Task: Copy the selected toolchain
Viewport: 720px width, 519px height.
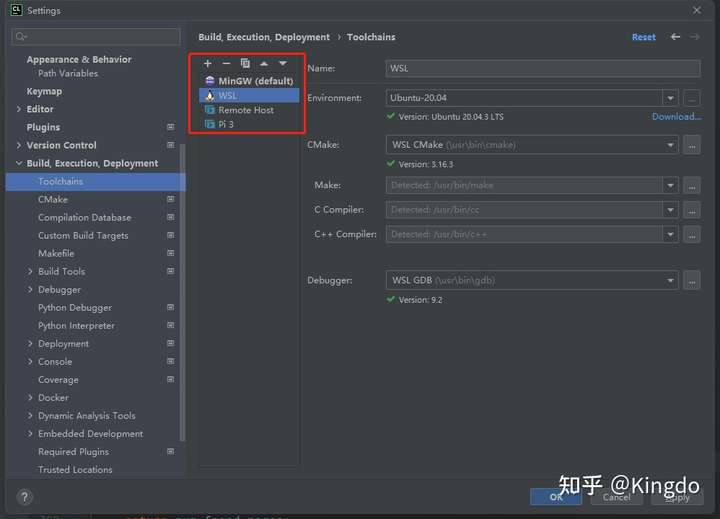Action: [x=245, y=63]
